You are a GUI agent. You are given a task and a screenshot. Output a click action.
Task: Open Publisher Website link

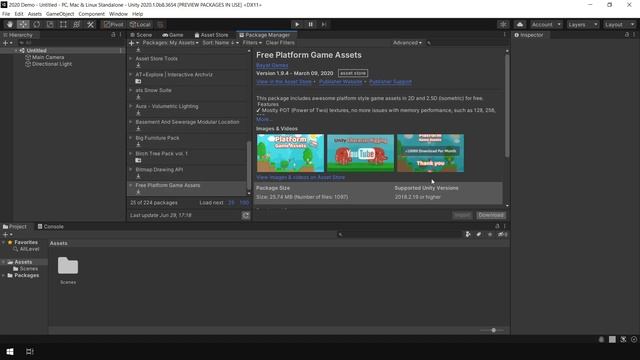pos(340,82)
